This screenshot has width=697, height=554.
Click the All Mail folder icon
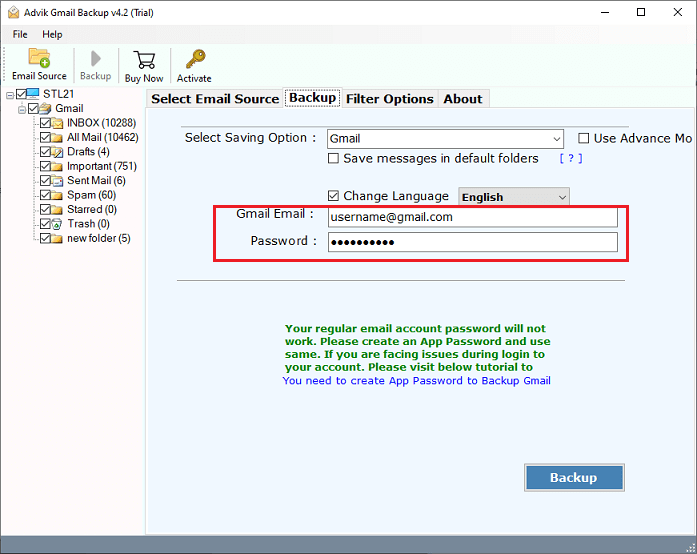[57, 137]
